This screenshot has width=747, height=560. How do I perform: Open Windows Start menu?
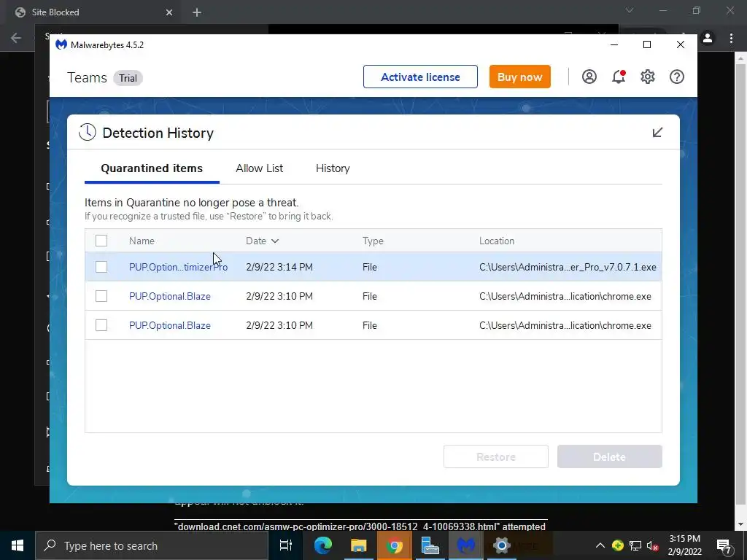tap(18, 545)
